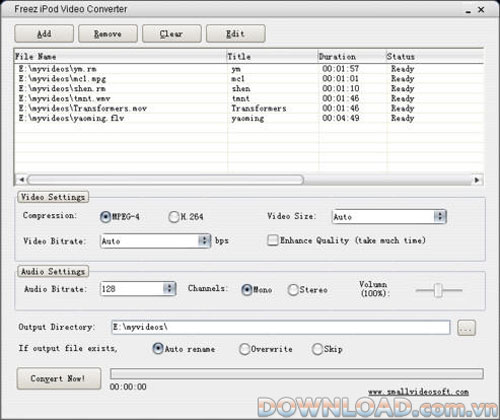Start conversion with Convert Now!
This screenshot has height=420, width=500.
tap(59, 379)
